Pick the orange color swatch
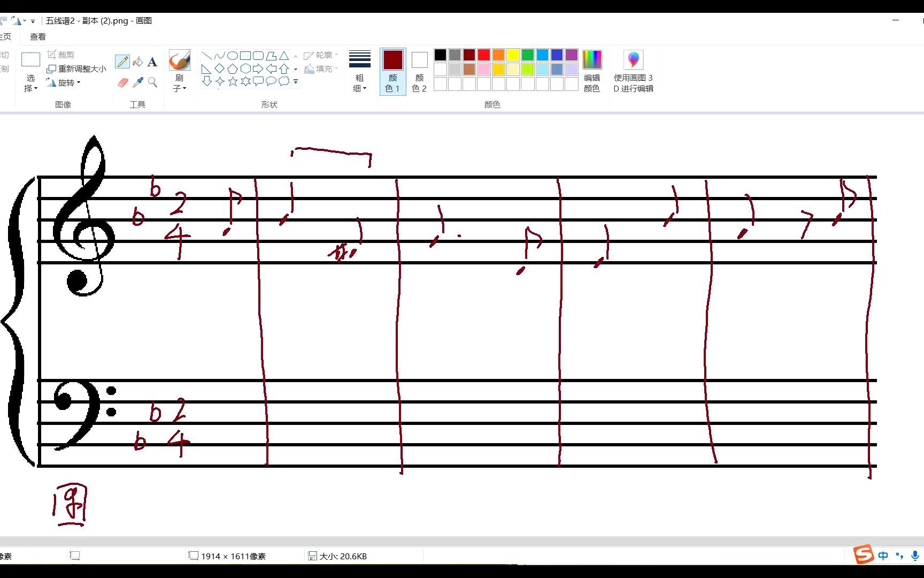The image size is (924, 578). pos(498,55)
